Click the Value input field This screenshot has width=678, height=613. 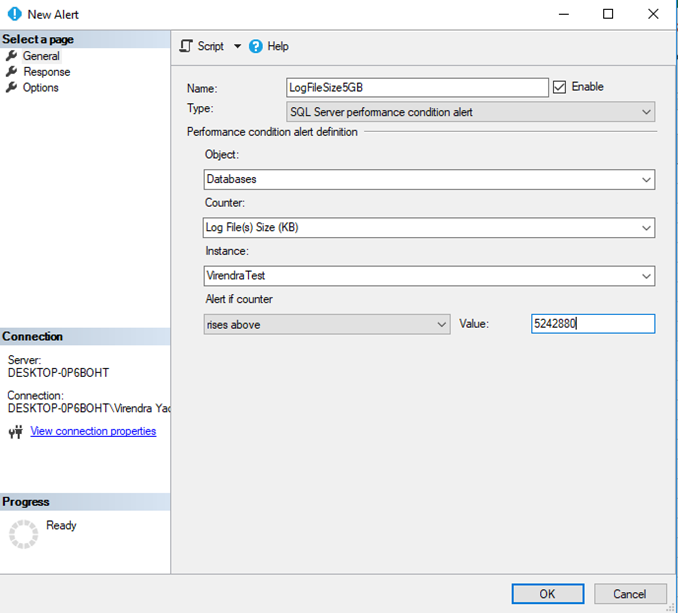(592, 324)
